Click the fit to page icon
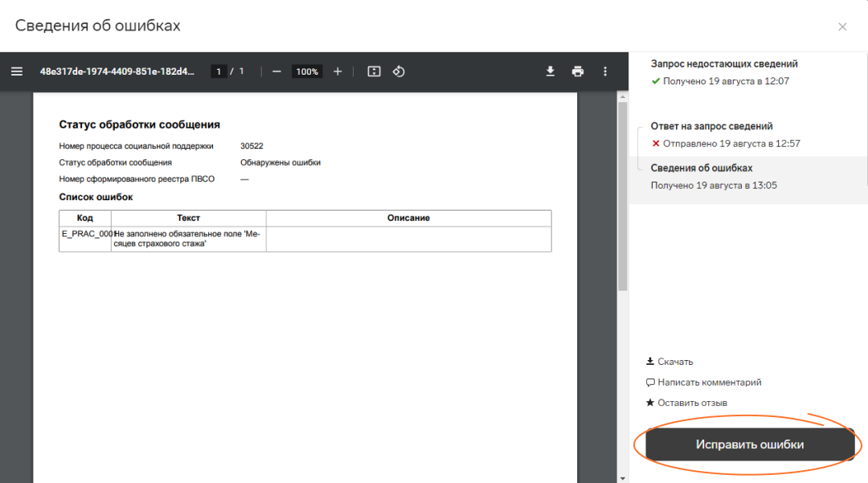 tap(375, 72)
